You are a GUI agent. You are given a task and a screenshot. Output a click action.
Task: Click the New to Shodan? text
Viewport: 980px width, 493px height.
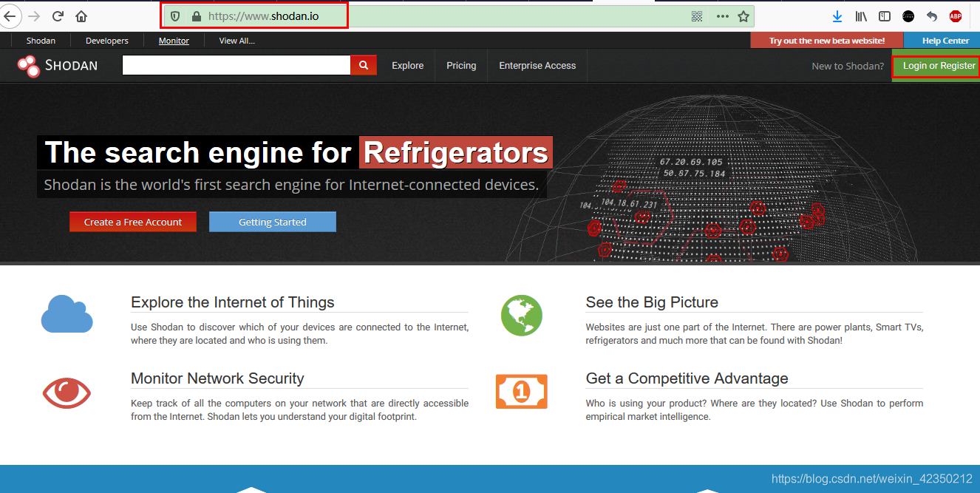(848, 66)
